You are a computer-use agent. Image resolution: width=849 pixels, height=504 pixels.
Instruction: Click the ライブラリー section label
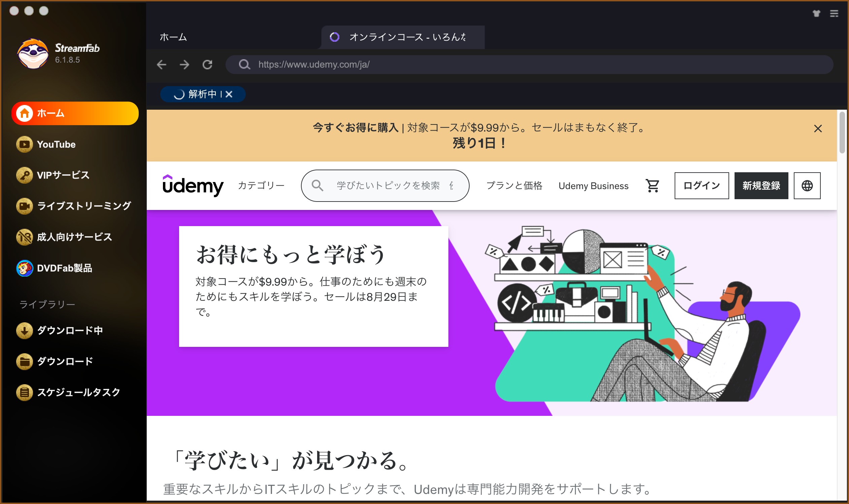(47, 304)
